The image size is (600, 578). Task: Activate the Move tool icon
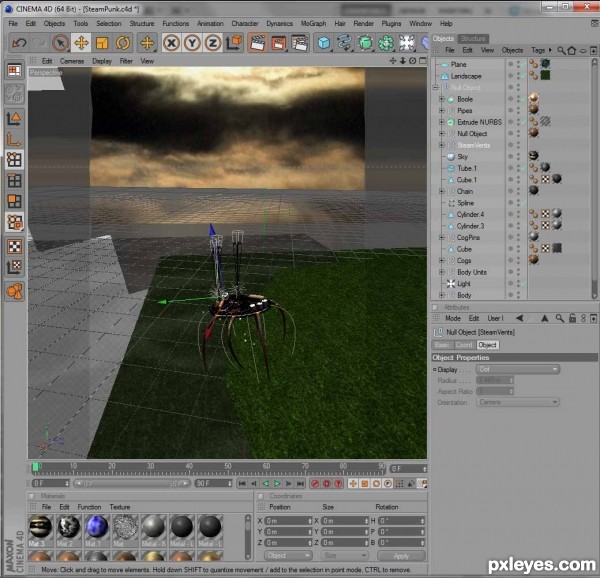tap(81, 43)
